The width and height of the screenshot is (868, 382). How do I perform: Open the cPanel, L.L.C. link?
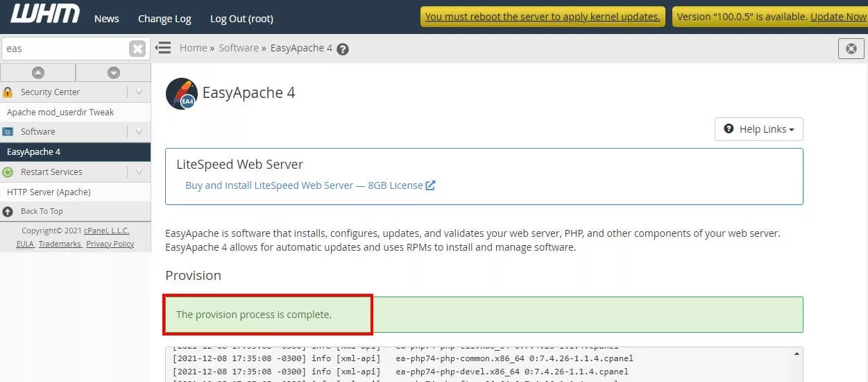107,231
